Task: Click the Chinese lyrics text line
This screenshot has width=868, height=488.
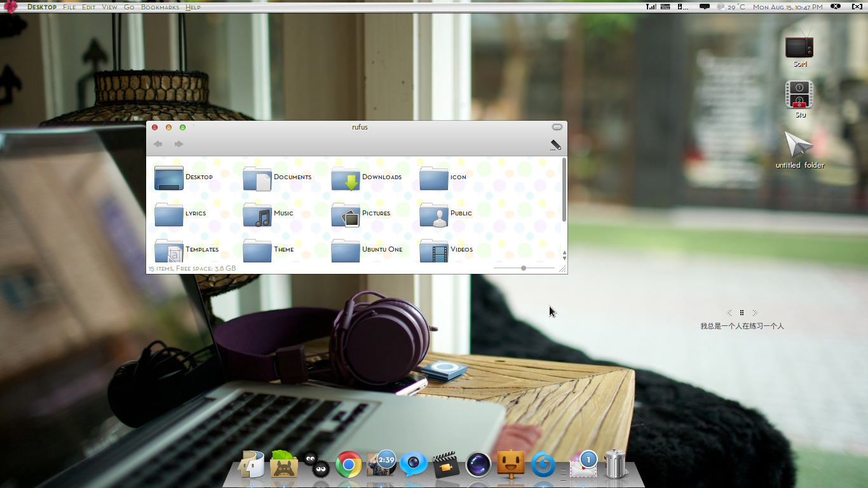Action: point(742,326)
